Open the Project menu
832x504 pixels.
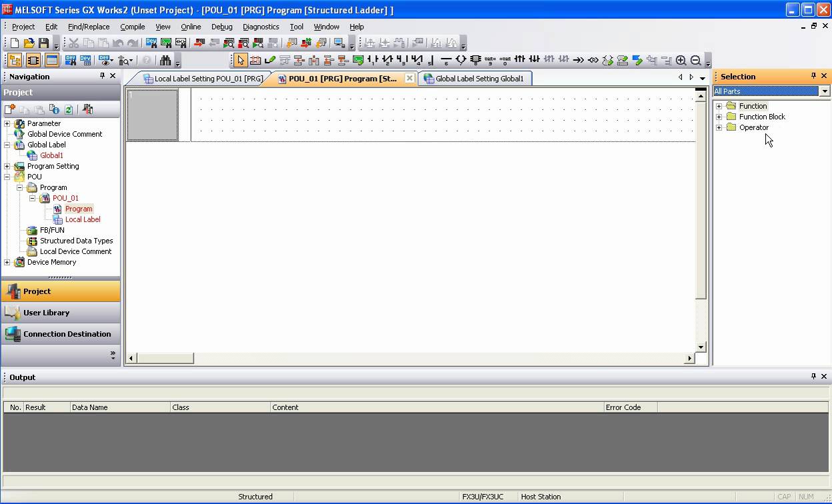[23, 27]
